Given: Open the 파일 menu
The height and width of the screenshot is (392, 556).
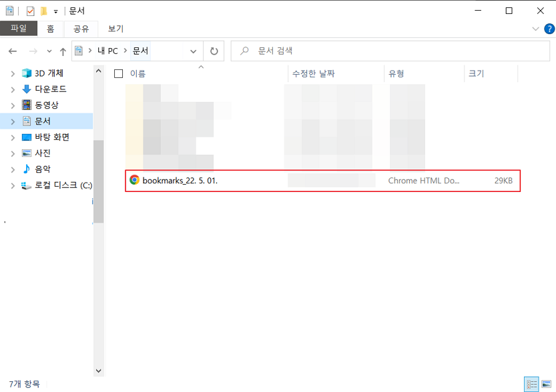Looking at the screenshot, I should point(19,29).
